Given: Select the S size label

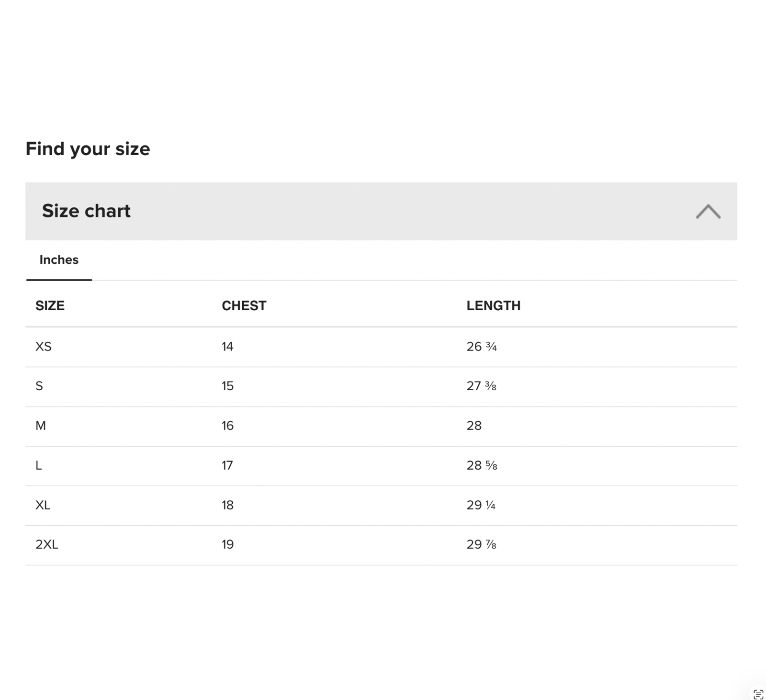Looking at the screenshot, I should (x=39, y=386).
